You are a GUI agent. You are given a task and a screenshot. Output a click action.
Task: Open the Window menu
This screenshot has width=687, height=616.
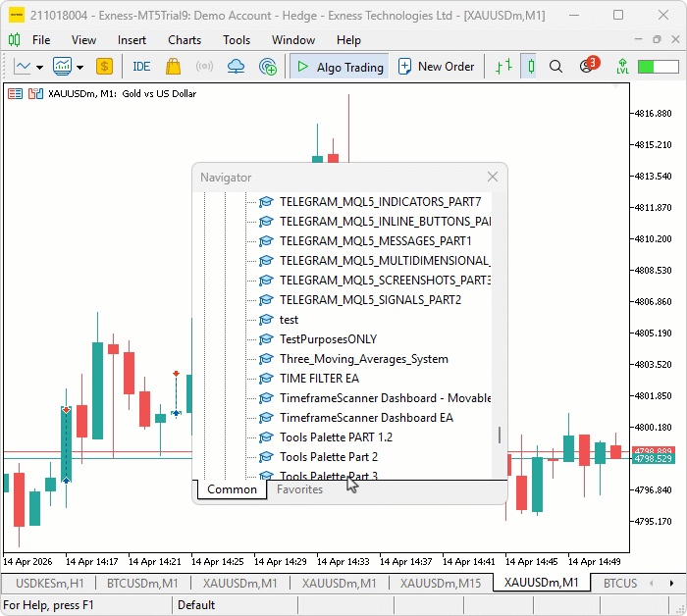293,40
